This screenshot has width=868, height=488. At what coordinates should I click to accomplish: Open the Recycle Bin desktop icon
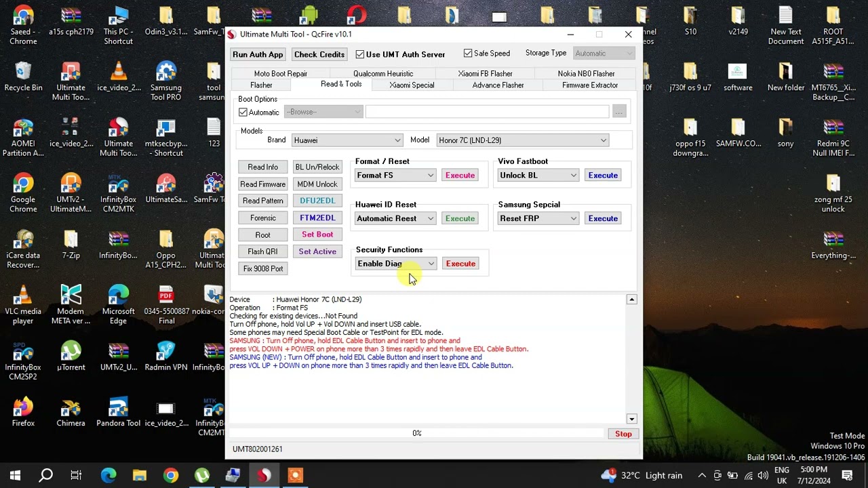coord(23,77)
